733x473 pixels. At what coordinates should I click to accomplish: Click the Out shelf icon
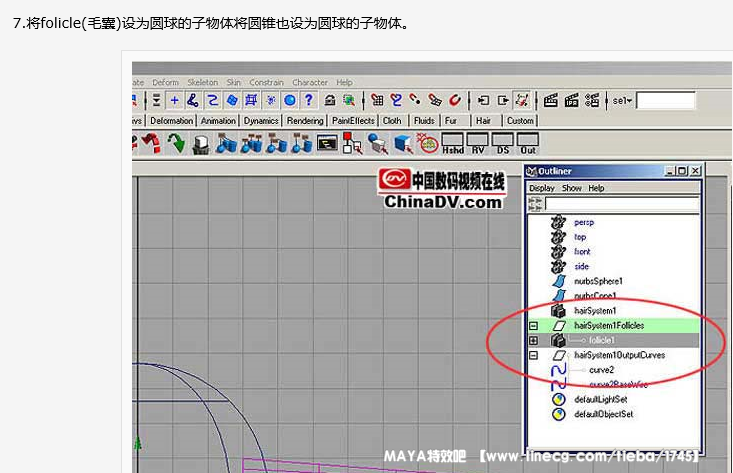coord(528,144)
